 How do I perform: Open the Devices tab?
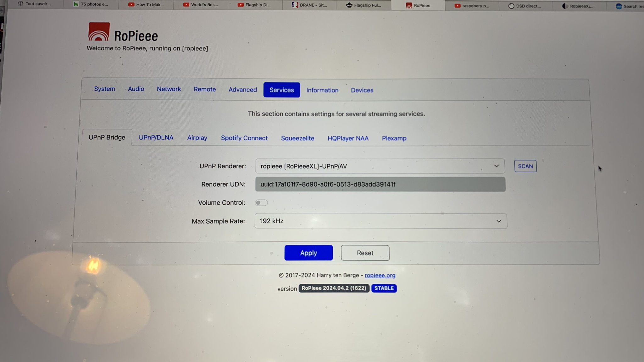[x=362, y=90]
